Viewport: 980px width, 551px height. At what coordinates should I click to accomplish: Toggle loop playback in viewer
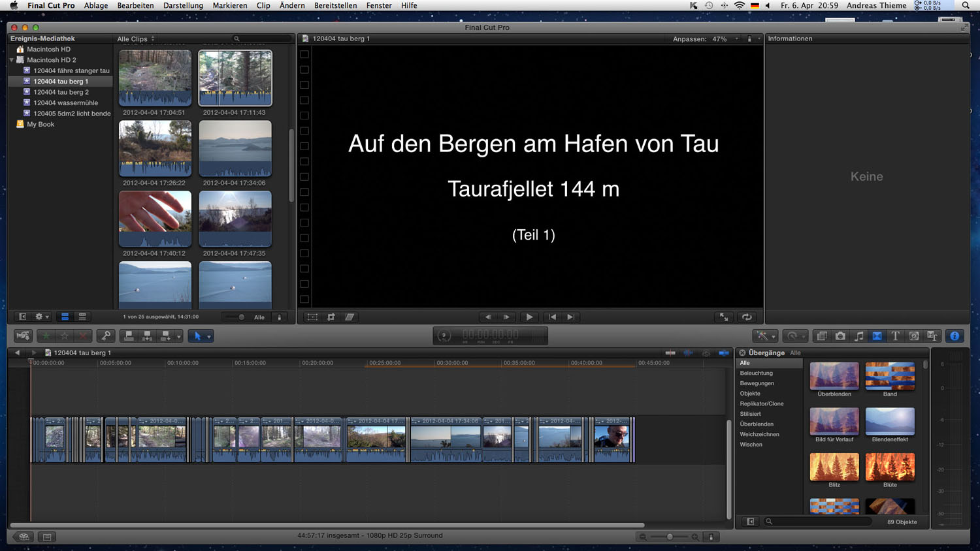747,317
